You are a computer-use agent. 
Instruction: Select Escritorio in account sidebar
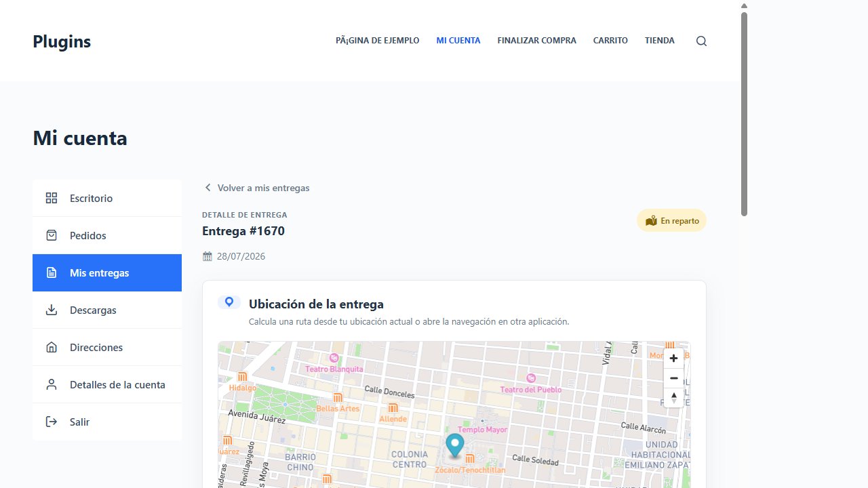(x=107, y=198)
